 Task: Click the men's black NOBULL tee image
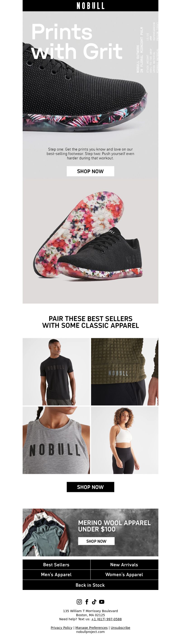[56, 372]
